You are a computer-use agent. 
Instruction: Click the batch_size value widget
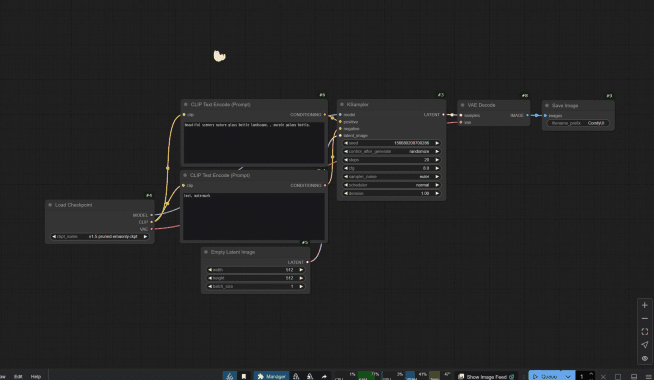256,287
